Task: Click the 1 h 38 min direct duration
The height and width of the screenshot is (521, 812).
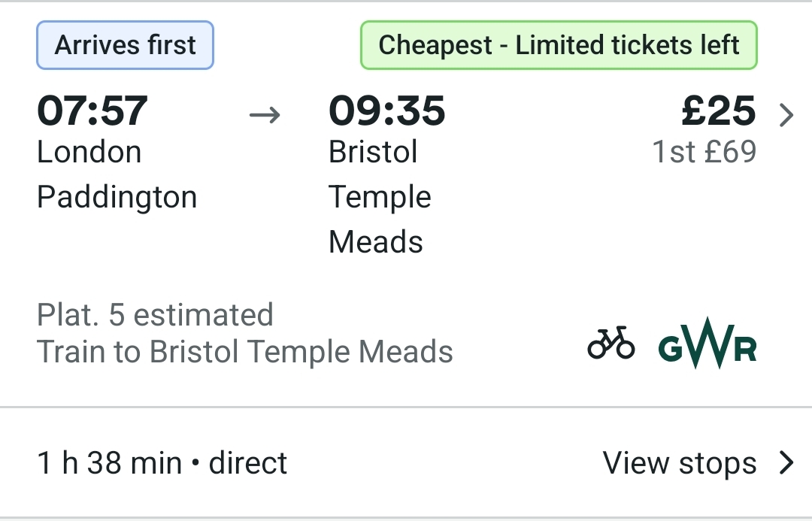Action: click(x=162, y=463)
